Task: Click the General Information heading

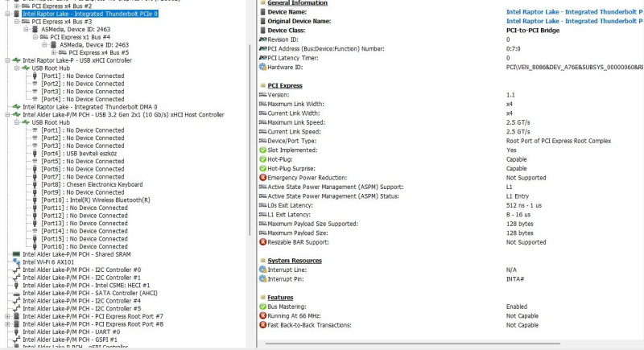Action: pos(298,3)
